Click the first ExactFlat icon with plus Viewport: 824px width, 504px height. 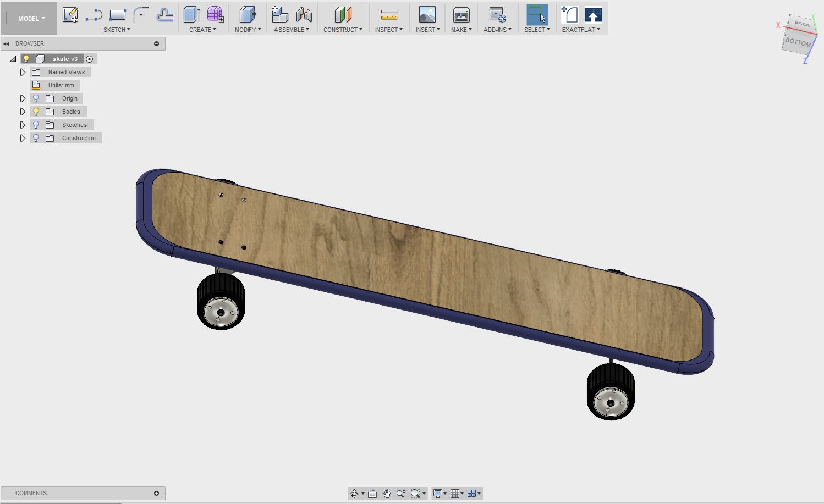(x=569, y=15)
